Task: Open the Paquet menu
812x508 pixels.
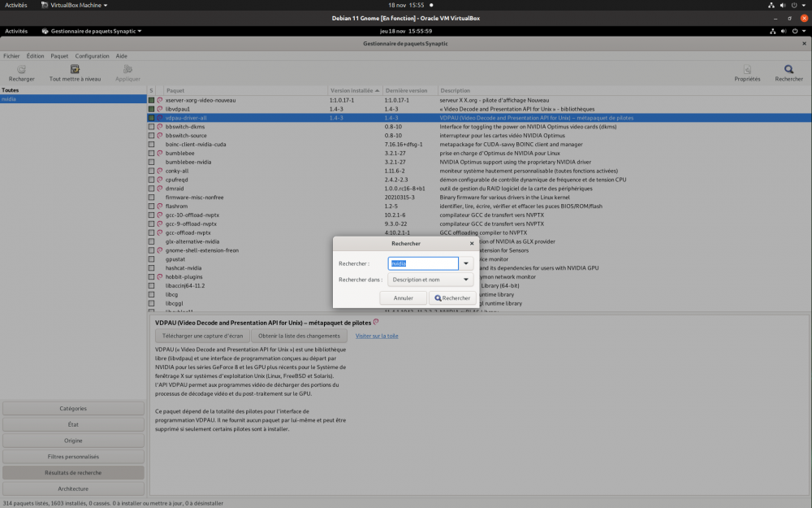Action: pos(59,56)
